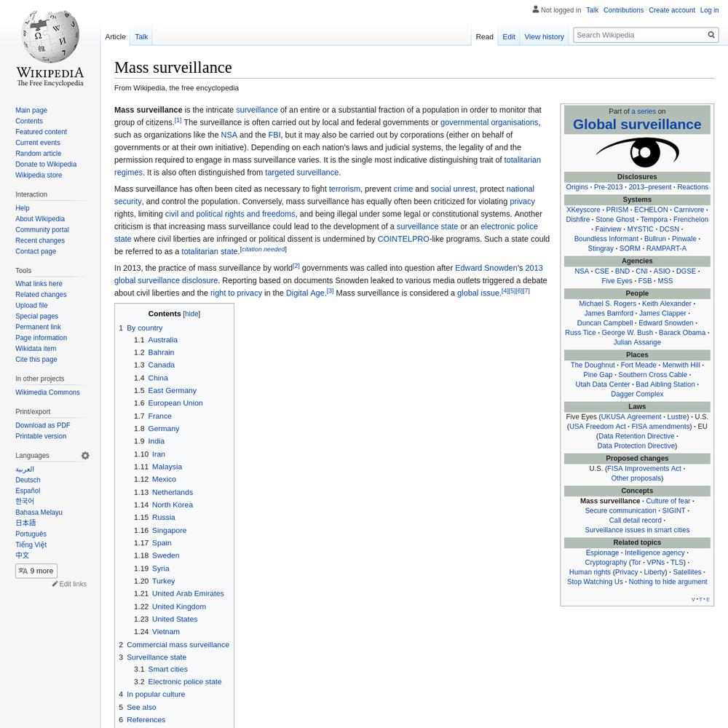Go to Main page in sidebar
This screenshot has width=728, height=728.
pyautogui.click(x=31, y=110)
